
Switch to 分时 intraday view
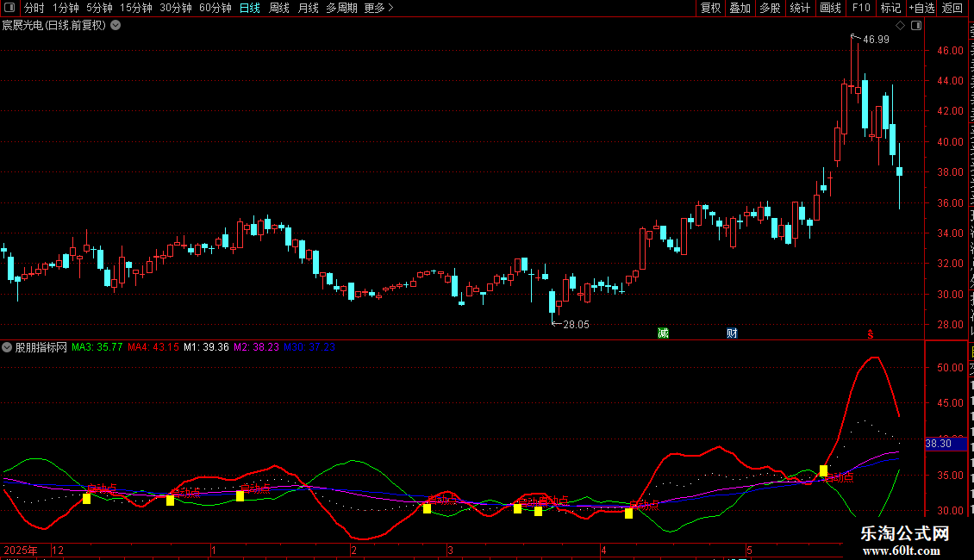point(34,8)
